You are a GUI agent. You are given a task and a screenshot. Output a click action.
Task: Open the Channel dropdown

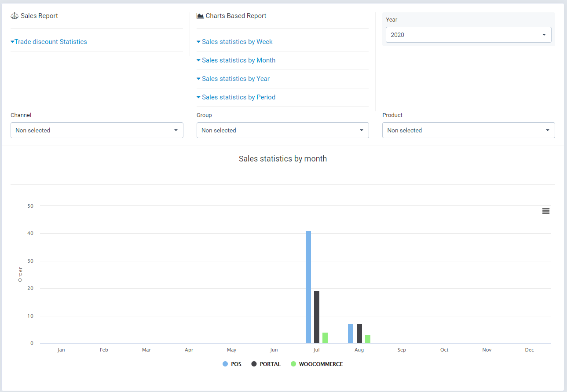coord(97,130)
